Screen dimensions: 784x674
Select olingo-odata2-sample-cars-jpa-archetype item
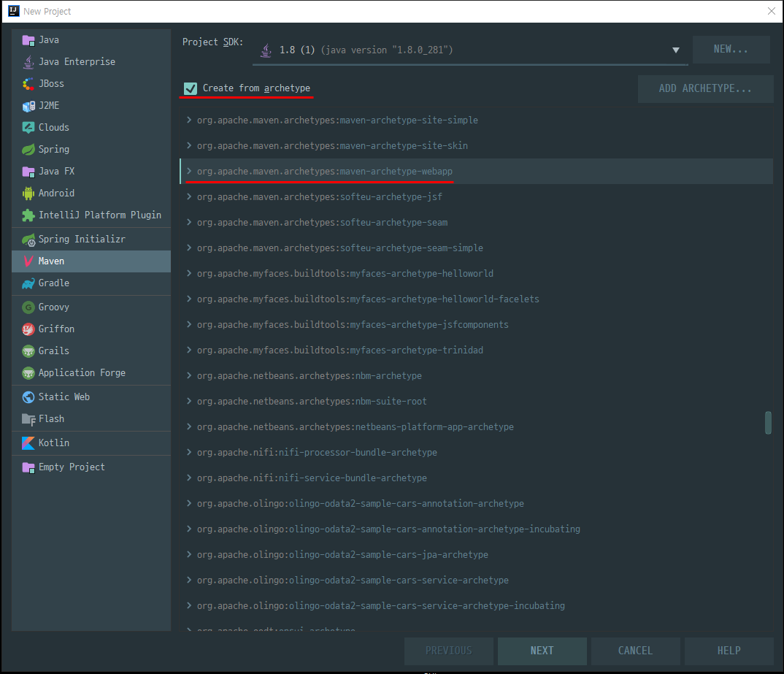(476, 554)
